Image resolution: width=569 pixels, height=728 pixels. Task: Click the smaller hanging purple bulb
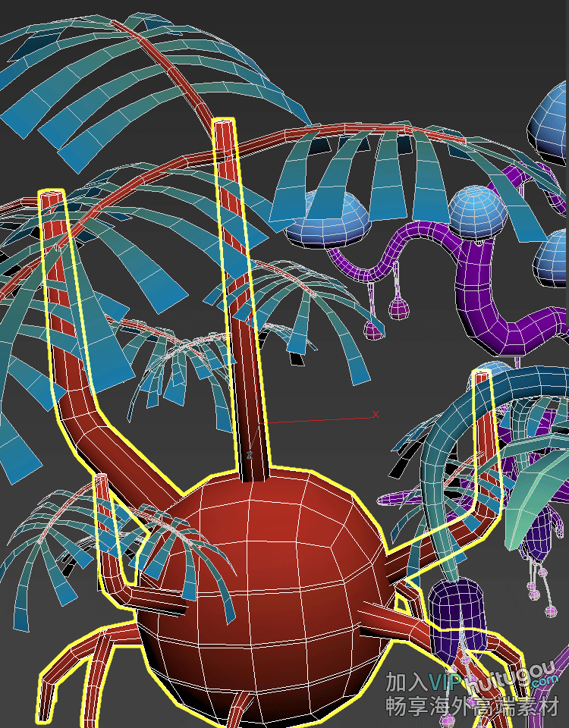[373, 330]
